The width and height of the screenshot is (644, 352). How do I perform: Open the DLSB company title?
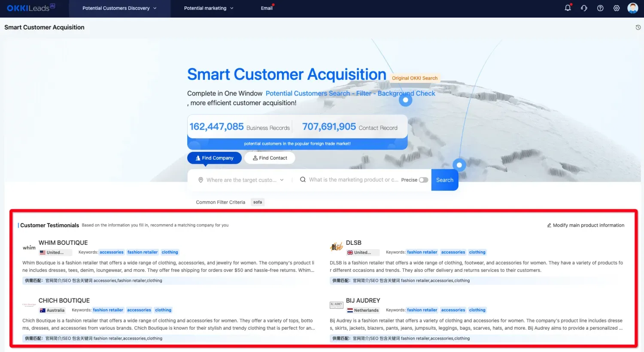pyautogui.click(x=354, y=243)
